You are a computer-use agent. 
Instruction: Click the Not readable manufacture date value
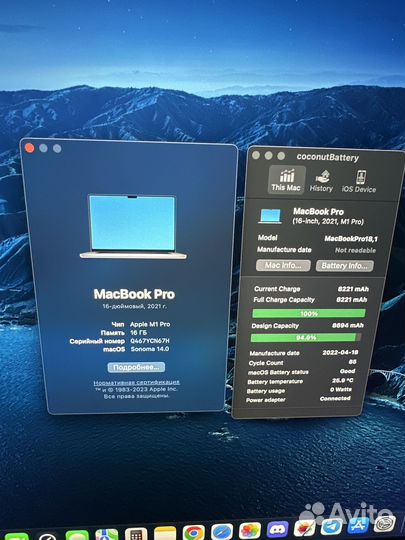[x=355, y=250]
